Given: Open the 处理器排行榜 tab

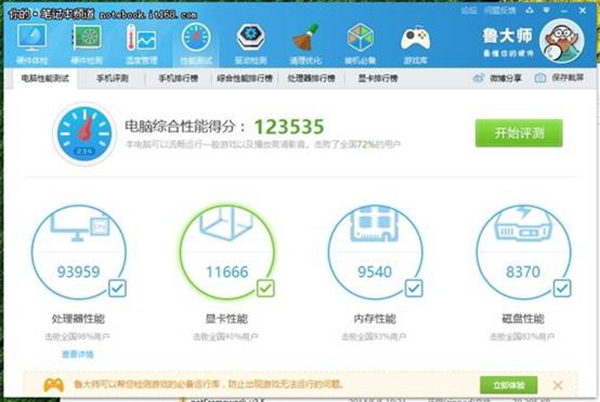Looking at the screenshot, I should point(311,78).
